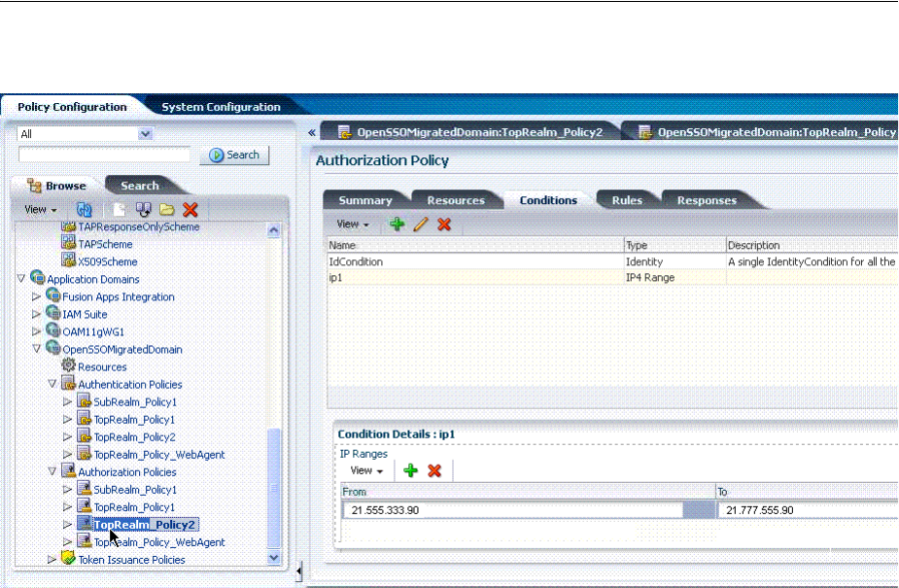Expand the OAM11gWG1 node
This screenshot has height=588, width=899.
click(x=36, y=331)
